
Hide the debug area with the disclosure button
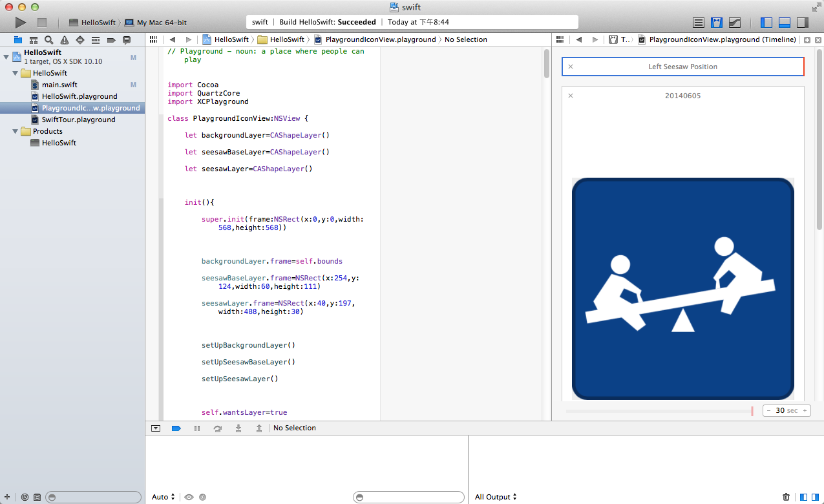(156, 428)
